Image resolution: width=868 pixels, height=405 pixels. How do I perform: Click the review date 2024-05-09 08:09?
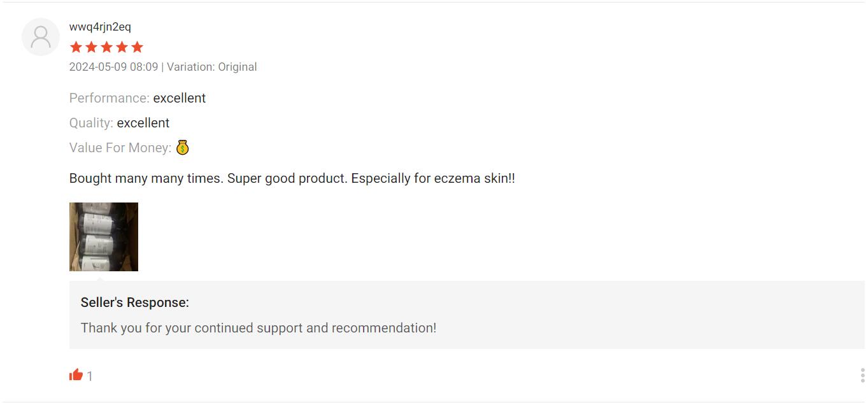(x=113, y=67)
